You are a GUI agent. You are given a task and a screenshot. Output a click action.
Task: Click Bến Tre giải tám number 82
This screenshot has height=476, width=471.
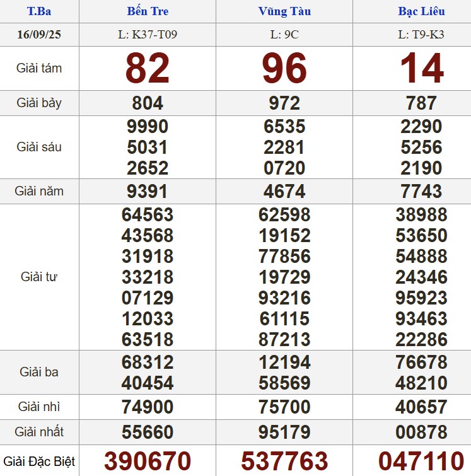point(148,68)
